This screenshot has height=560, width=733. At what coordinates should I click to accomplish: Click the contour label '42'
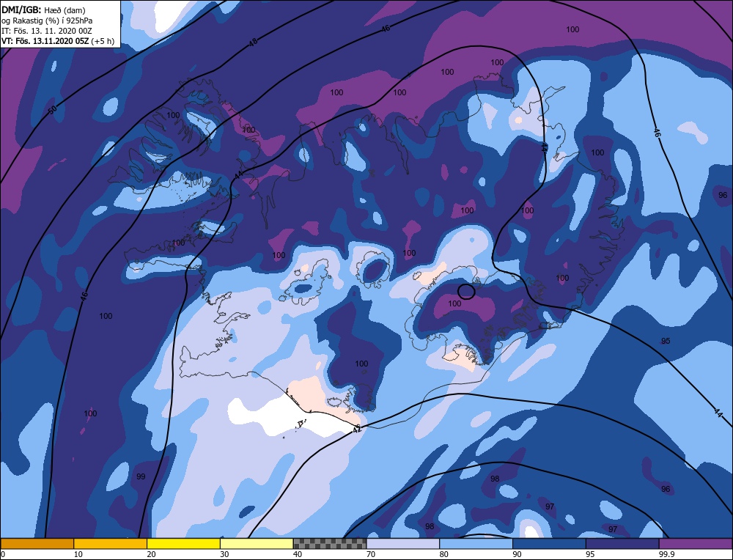357,429
